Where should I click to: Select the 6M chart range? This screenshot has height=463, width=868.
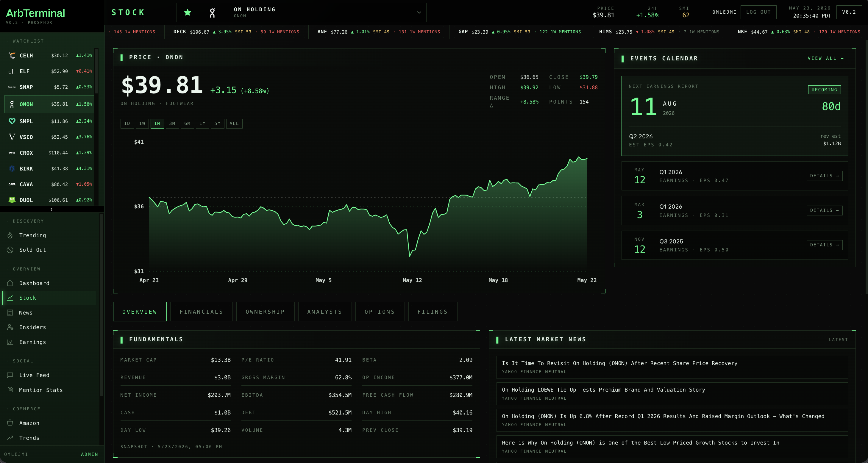[187, 123]
